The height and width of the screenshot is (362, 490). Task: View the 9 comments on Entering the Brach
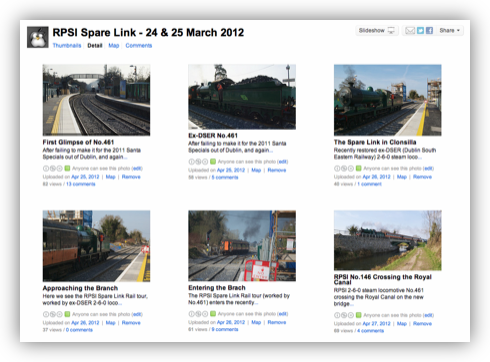(225, 330)
